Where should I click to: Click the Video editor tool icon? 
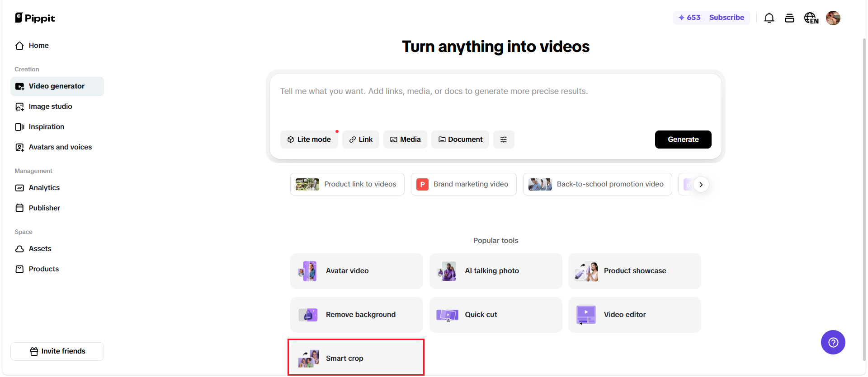586,315
